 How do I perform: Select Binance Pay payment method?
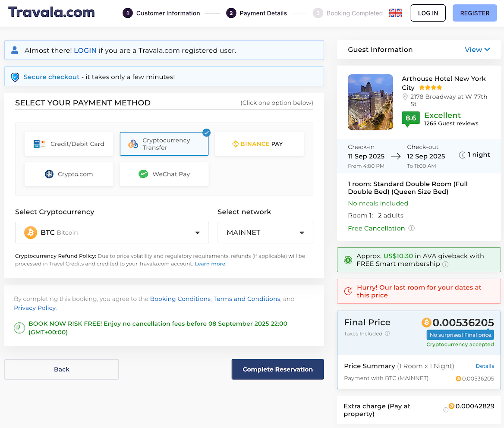coord(259,144)
